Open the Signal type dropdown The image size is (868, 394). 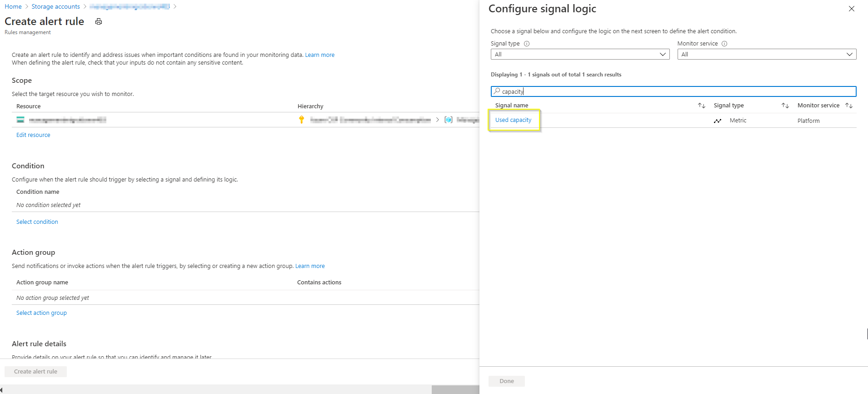pyautogui.click(x=580, y=54)
